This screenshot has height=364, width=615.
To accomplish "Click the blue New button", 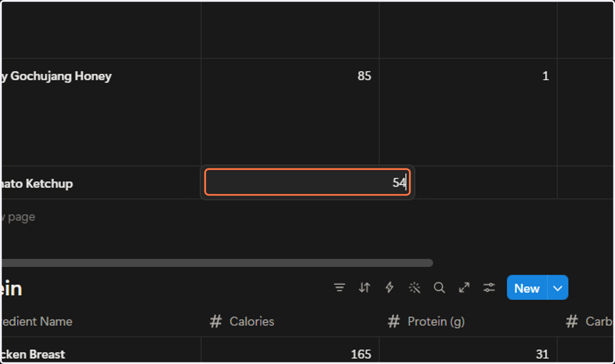I will coord(527,288).
